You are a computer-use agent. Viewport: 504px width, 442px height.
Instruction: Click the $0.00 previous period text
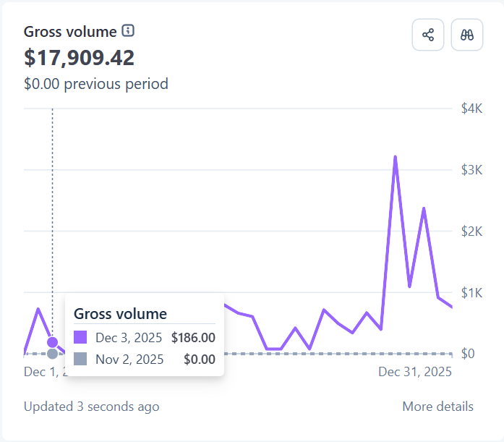click(x=95, y=84)
